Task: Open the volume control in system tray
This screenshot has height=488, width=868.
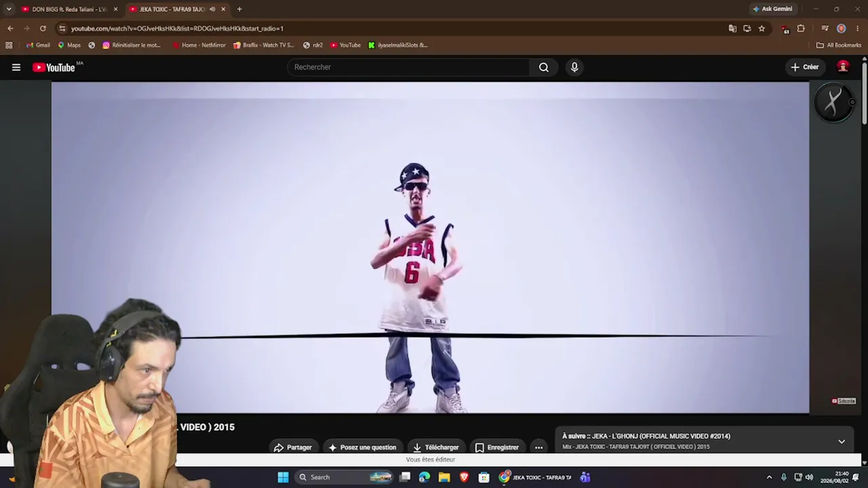Action: click(809, 477)
